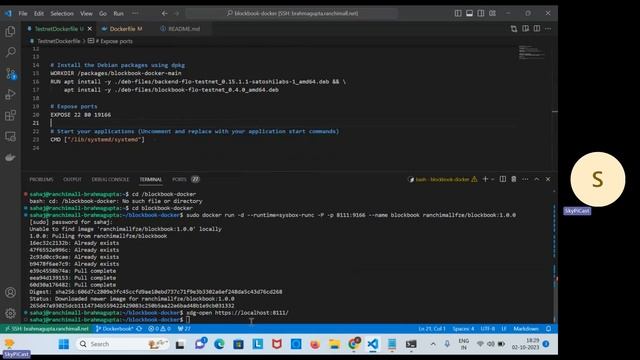Kill the terminal with trash icon
The height and width of the screenshot is (360, 640).
coord(514,179)
